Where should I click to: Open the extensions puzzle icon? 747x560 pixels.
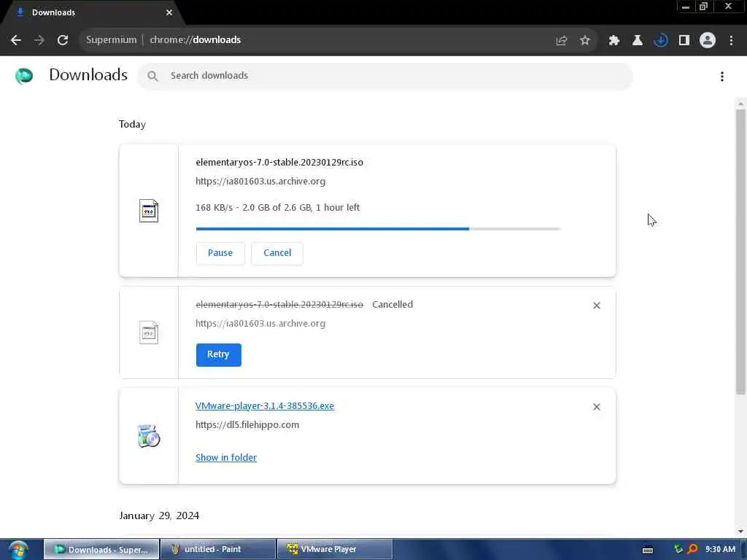[x=614, y=41]
